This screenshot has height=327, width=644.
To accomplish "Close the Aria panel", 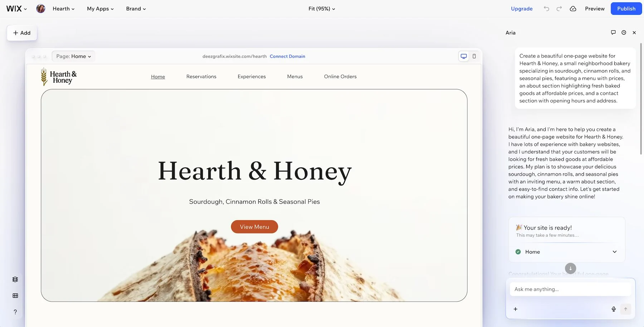I will point(634,33).
